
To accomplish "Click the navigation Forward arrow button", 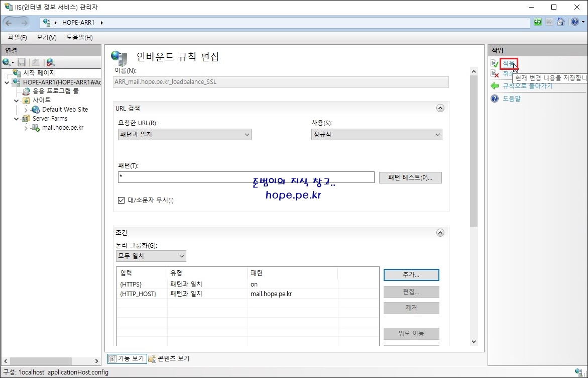I will point(25,23).
